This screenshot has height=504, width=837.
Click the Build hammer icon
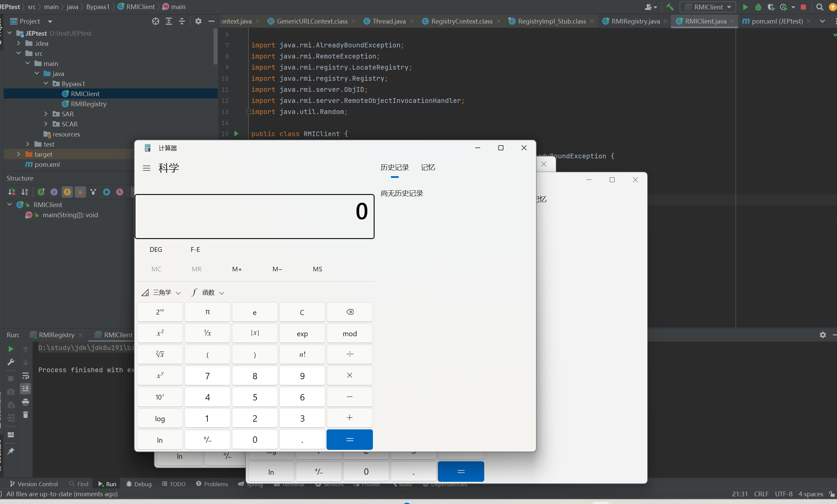tap(670, 7)
